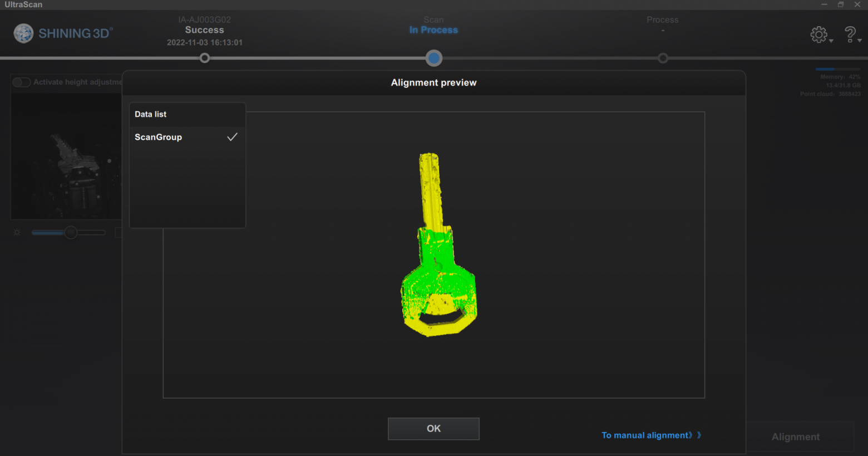Select the Process step marker

tap(663, 58)
